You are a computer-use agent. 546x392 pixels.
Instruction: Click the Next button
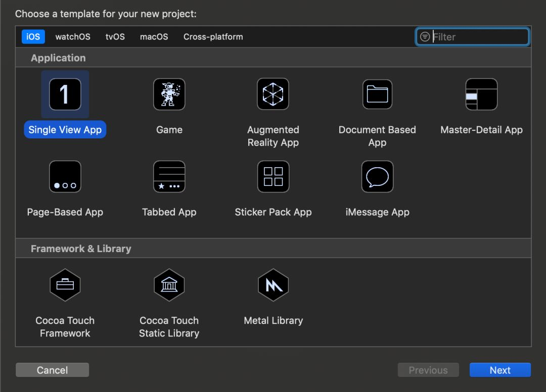pos(500,370)
